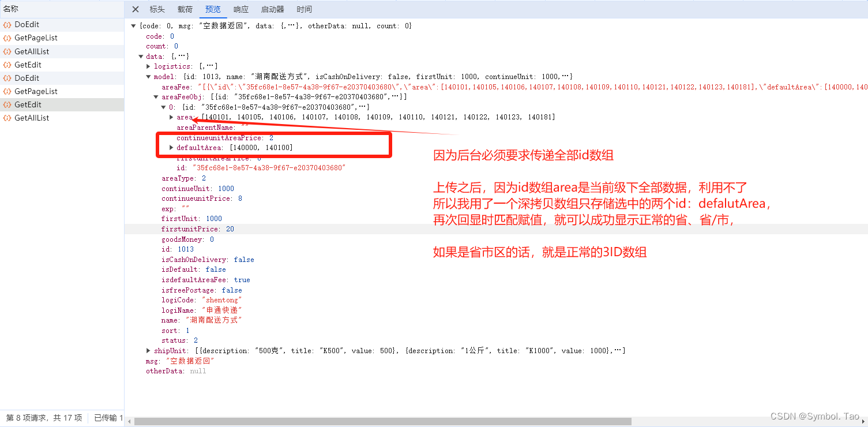Switch to the 响应 tab

(241, 9)
